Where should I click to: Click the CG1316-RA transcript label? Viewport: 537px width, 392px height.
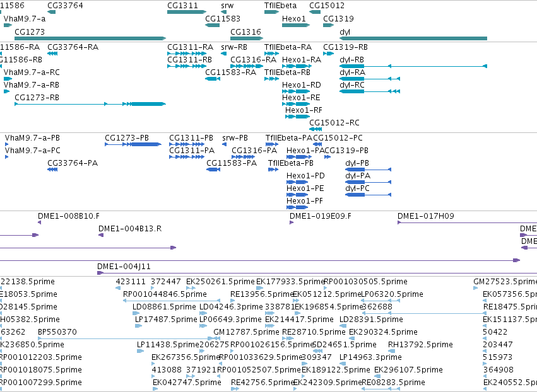254,59
